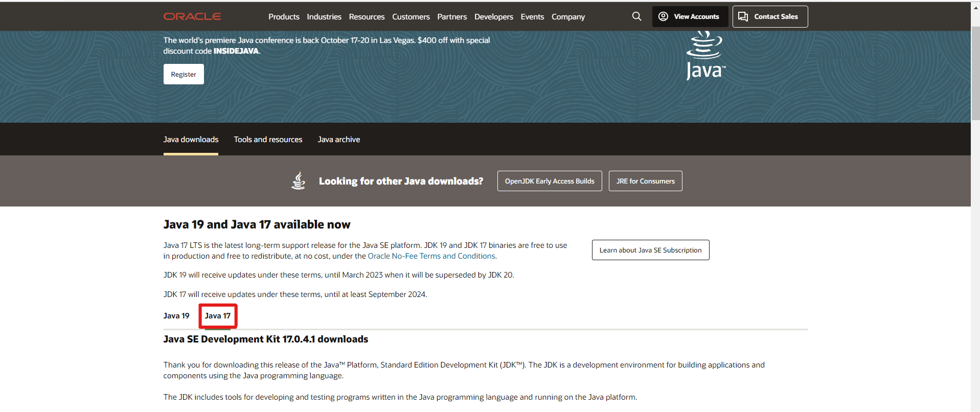This screenshot has height=412, width=980.
Task: Open the Events menu
Action: 532,16
